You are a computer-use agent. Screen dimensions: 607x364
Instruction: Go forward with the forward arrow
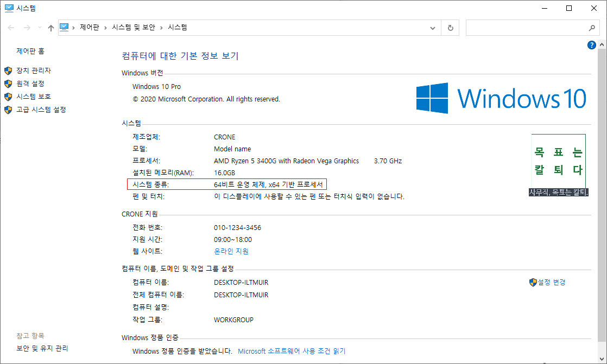point(27,28)
